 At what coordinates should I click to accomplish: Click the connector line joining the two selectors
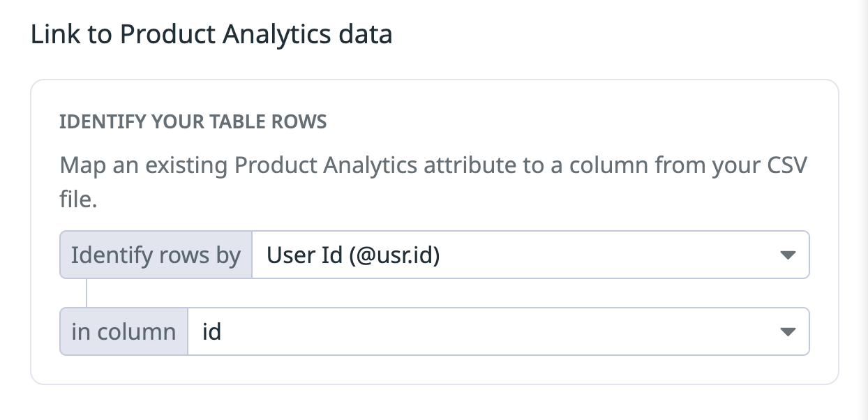coord(87,293)
